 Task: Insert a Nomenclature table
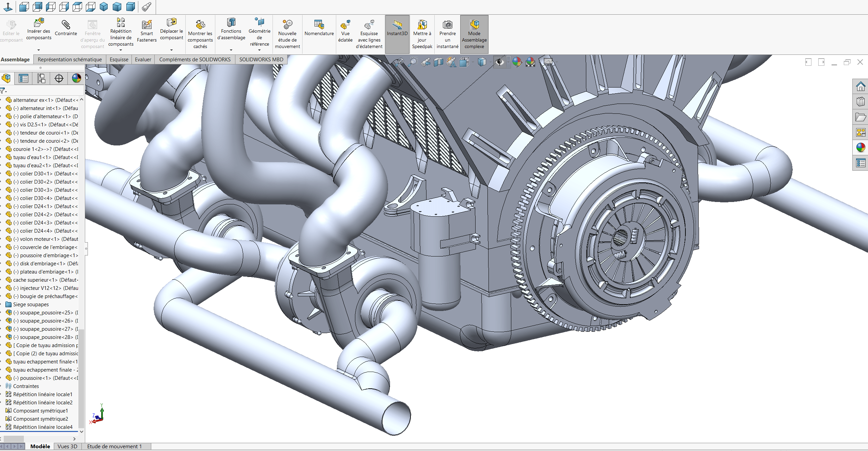(319, 28)
